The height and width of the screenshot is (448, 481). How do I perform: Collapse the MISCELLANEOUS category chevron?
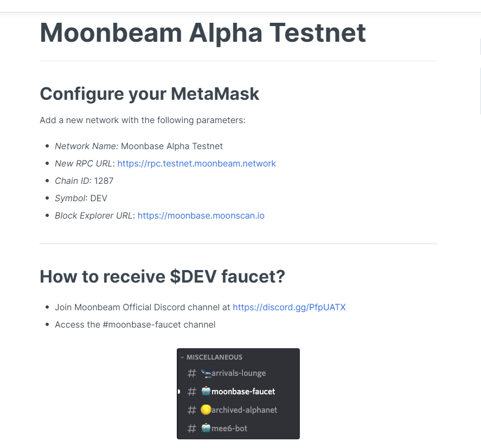182,357
